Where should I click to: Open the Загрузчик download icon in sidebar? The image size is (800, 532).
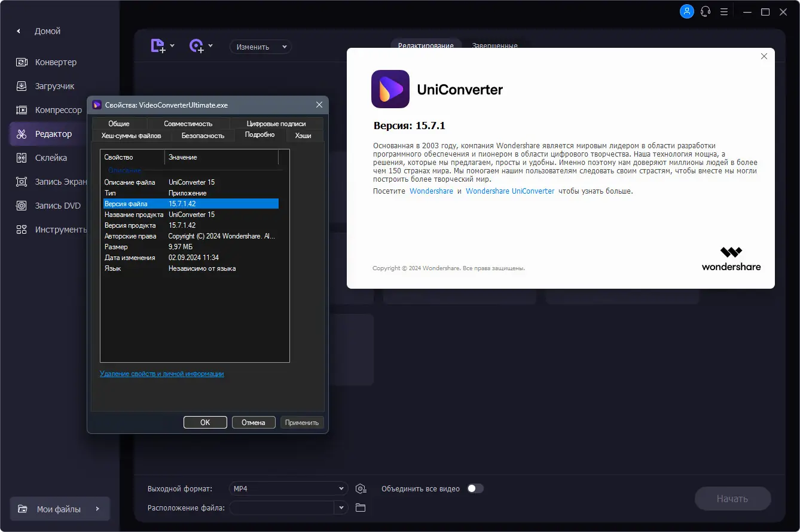point(22,86)
